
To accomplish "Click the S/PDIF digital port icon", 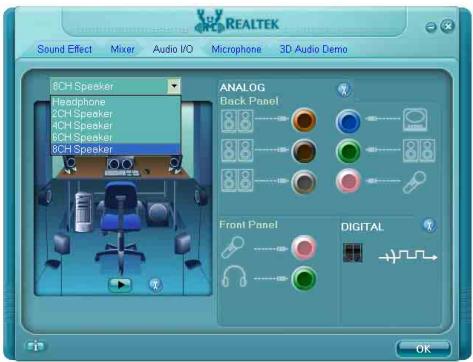I will pyautogui.click(x=353, y=252).
